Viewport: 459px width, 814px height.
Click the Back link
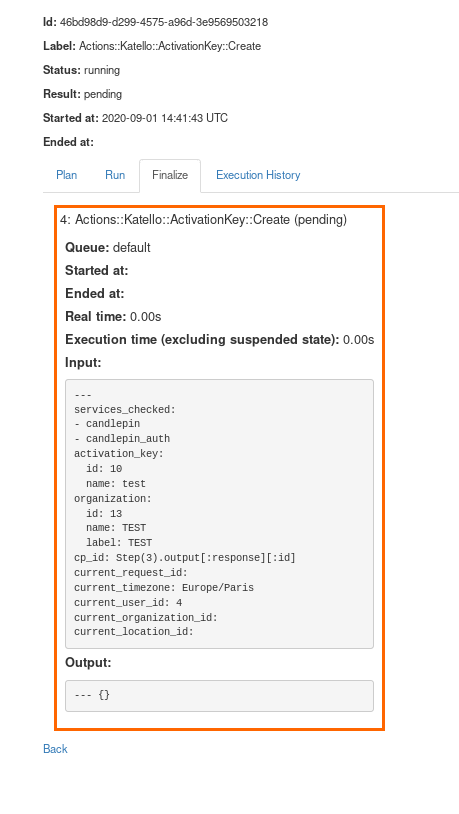tap(55, 749)
